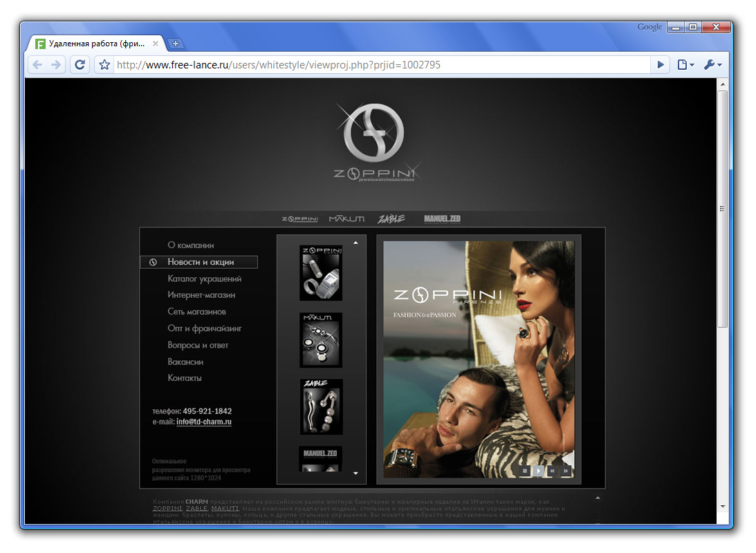
Task: Select the 'Удаленная работа (фри...' tab
Action: pos(96,44)
